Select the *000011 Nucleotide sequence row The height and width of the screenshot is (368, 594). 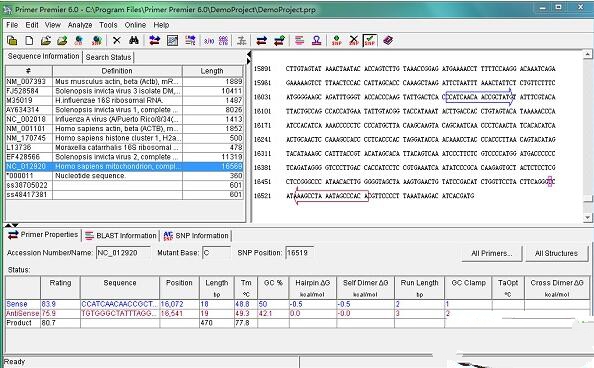click(124, 176)
